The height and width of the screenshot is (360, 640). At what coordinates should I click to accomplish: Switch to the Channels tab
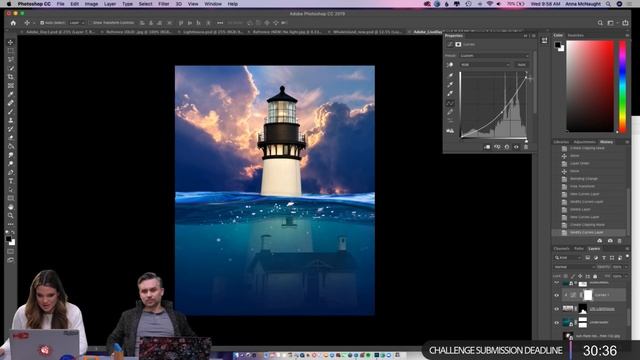[561, 249]
